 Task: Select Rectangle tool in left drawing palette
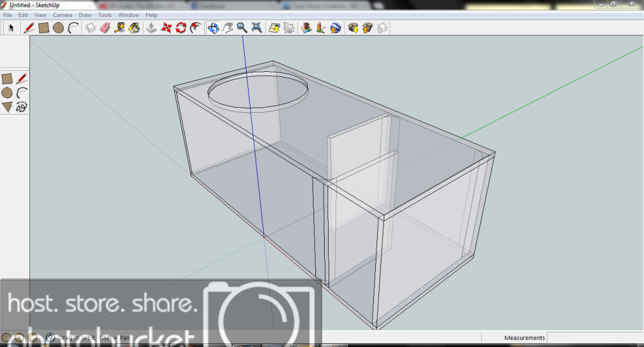click(7, 79)
